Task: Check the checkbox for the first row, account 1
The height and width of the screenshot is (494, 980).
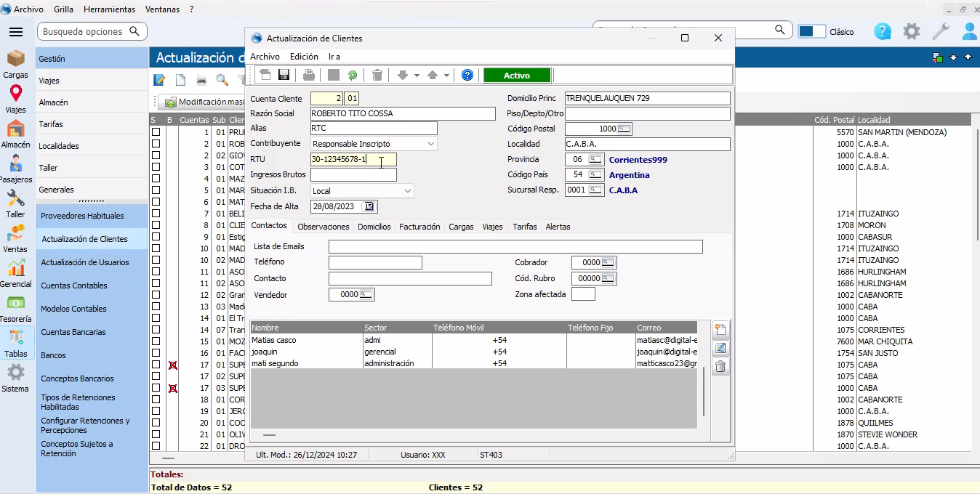Action: click(x=156, y=132)
